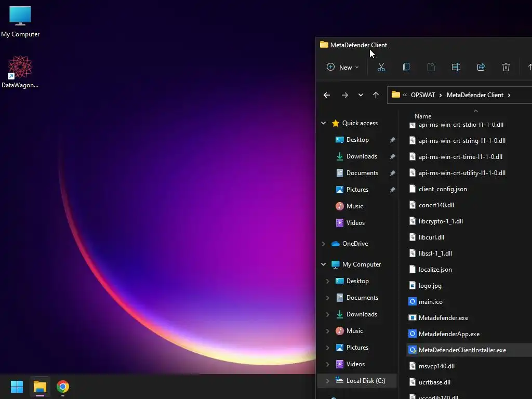Click OPSWAT in the address breadcrumb
The image size is (532, 399).
coord(423,95)
